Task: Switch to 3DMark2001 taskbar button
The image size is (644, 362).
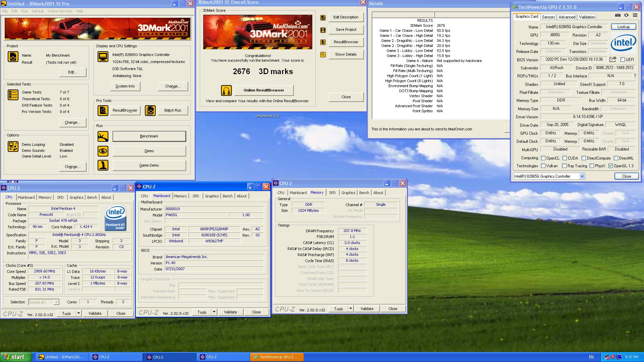Action: (62, 357)
